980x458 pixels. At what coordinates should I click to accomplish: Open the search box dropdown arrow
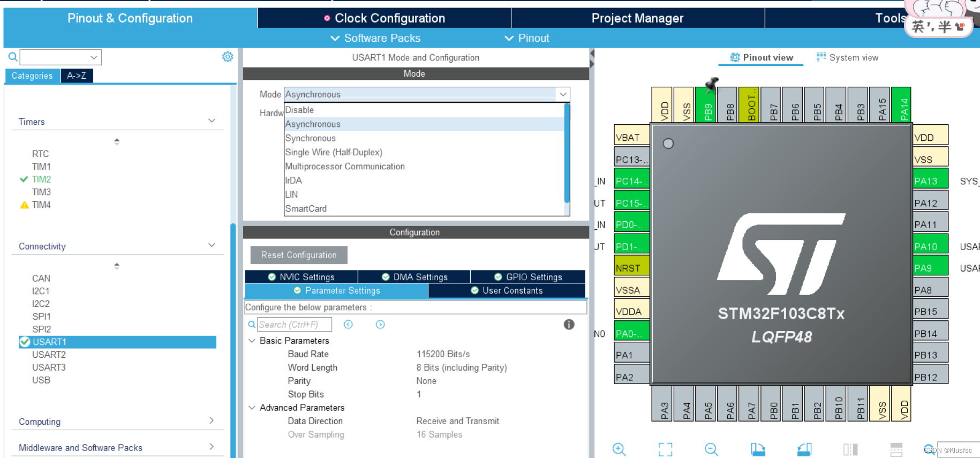tap(94, 57)
